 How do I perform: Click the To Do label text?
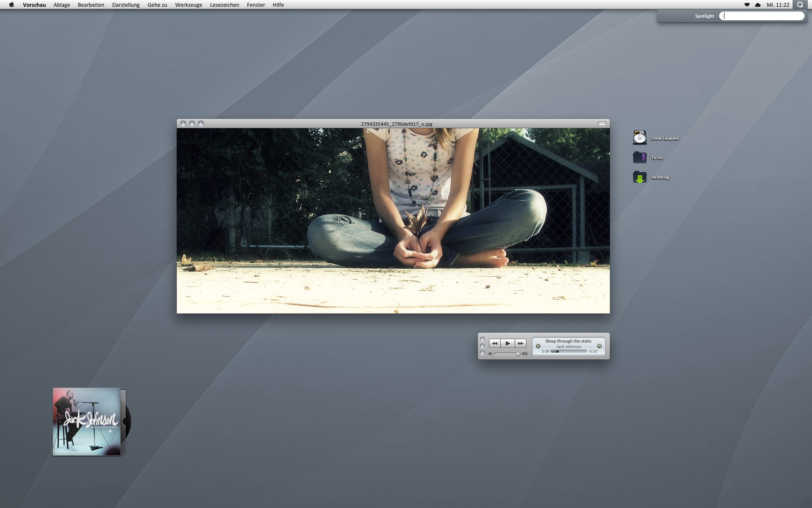656,158
